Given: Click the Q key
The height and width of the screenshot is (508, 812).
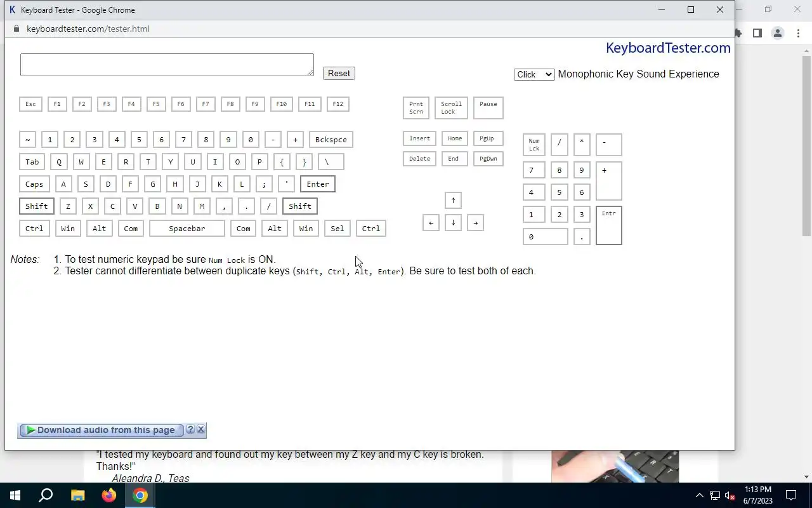Looking at the screenshot, I should click(x=59, y=162).
